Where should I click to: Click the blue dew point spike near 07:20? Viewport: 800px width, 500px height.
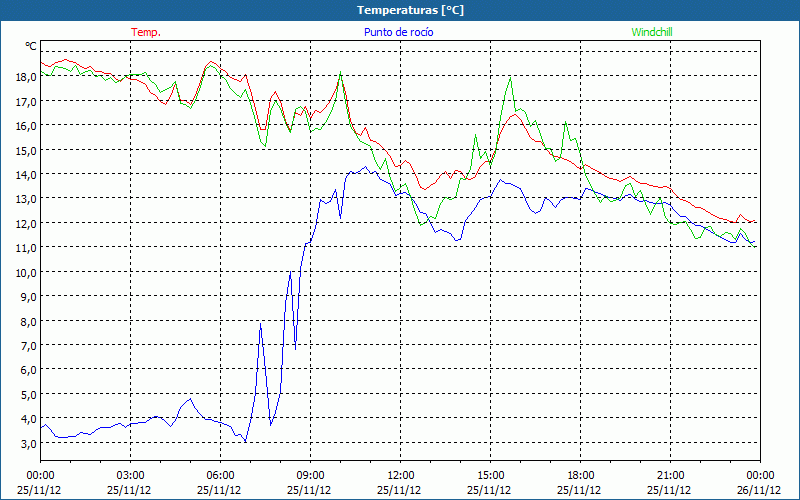261,324
